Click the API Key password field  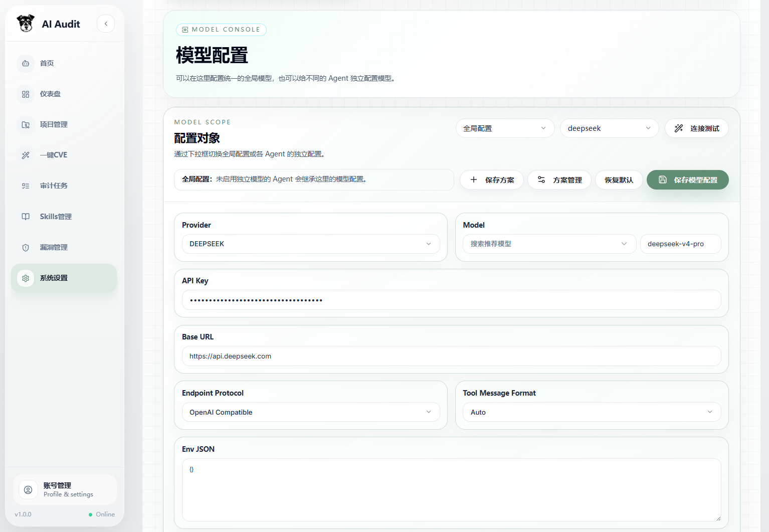(x=451, y=300)
